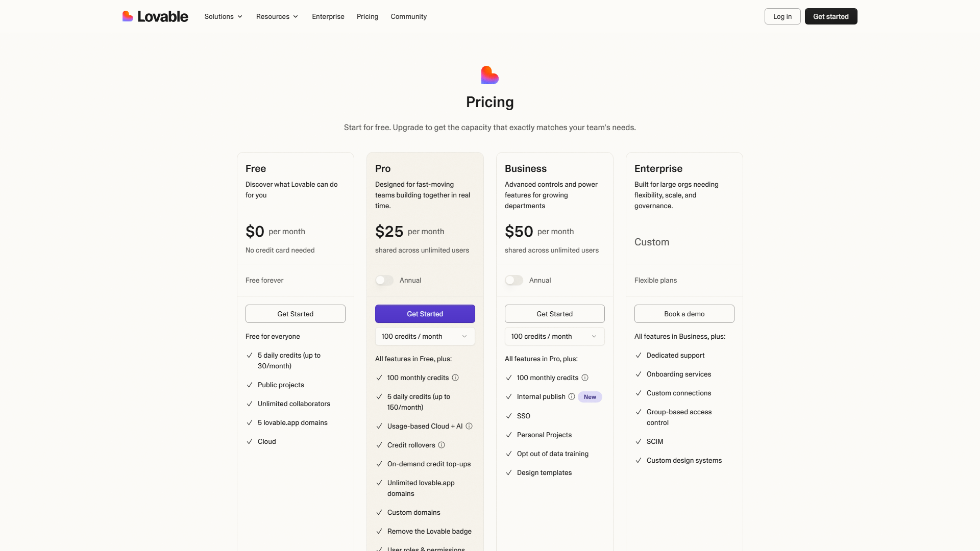The height and width of the screenshot is (551, 980).
Task: Open the credits dropdown on the Business plan
Action: (554, 336)
